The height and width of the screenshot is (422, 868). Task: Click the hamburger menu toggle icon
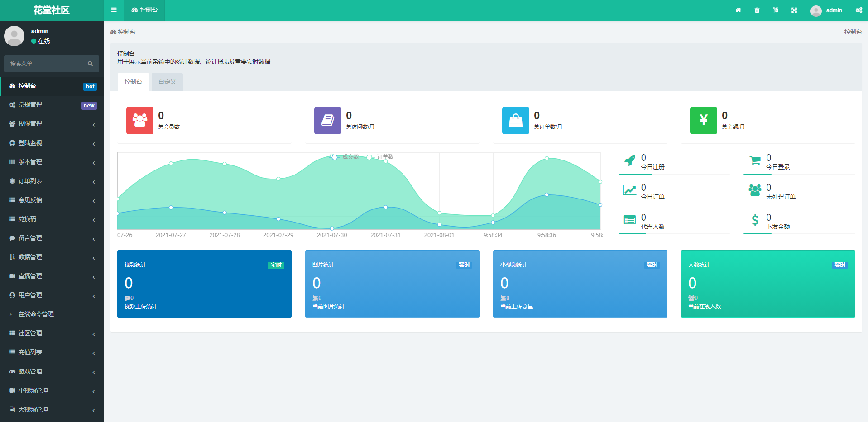114,10
